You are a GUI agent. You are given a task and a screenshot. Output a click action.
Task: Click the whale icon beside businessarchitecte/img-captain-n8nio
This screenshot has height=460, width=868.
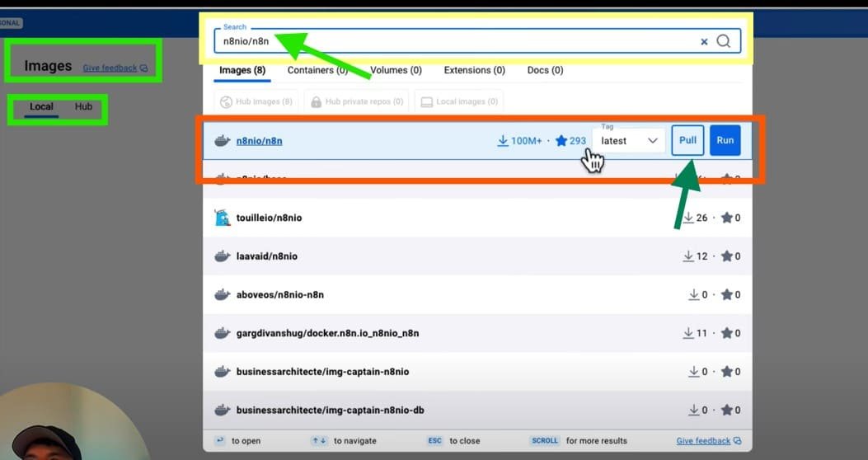[222, 372]
